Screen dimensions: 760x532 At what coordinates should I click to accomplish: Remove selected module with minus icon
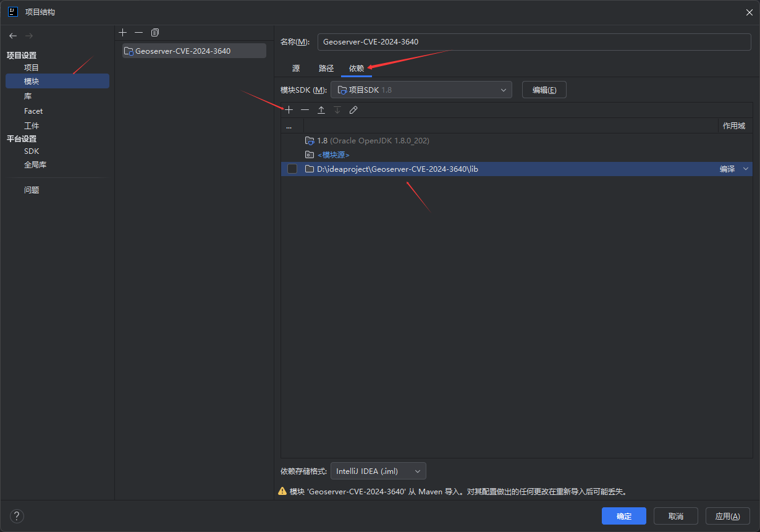click(x=138, y=32)
